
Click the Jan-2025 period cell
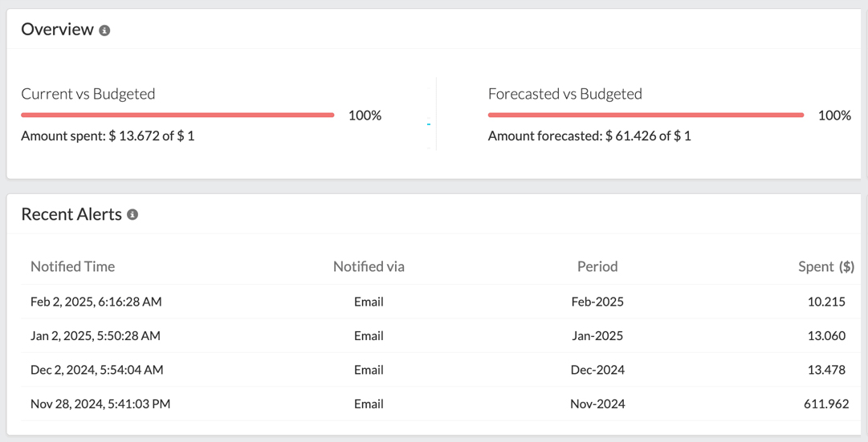(x=597, y=335)
